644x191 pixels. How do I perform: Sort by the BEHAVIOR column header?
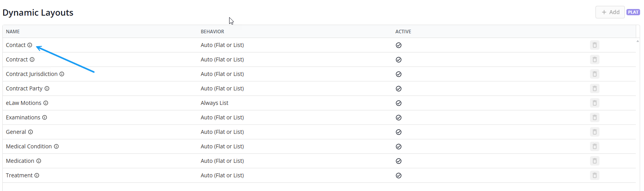[x=212, y=32]
